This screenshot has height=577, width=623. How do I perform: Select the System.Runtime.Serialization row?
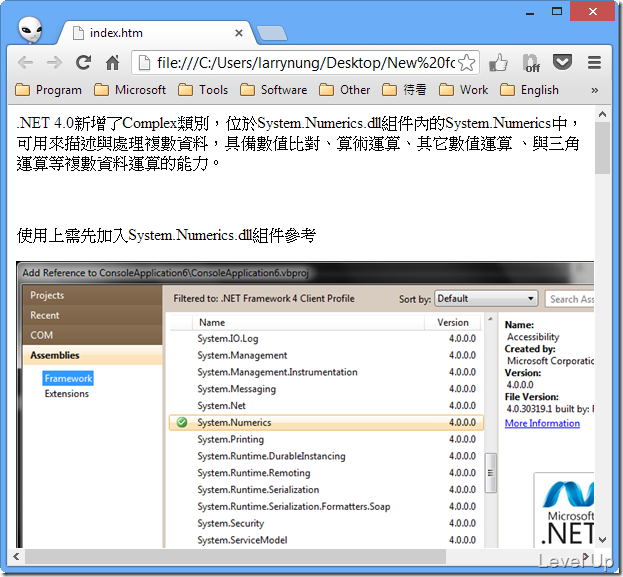click(326, 489)
